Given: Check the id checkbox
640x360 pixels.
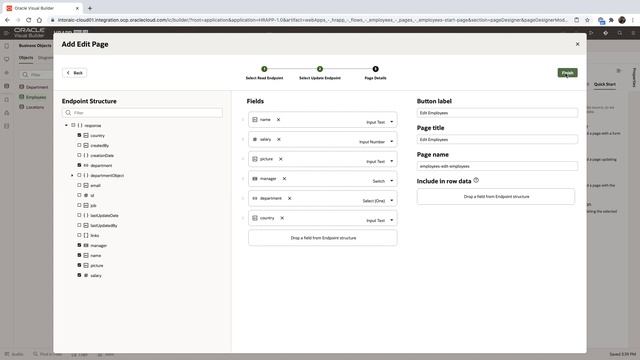Looking at the screenshot, I should (79, 195).
